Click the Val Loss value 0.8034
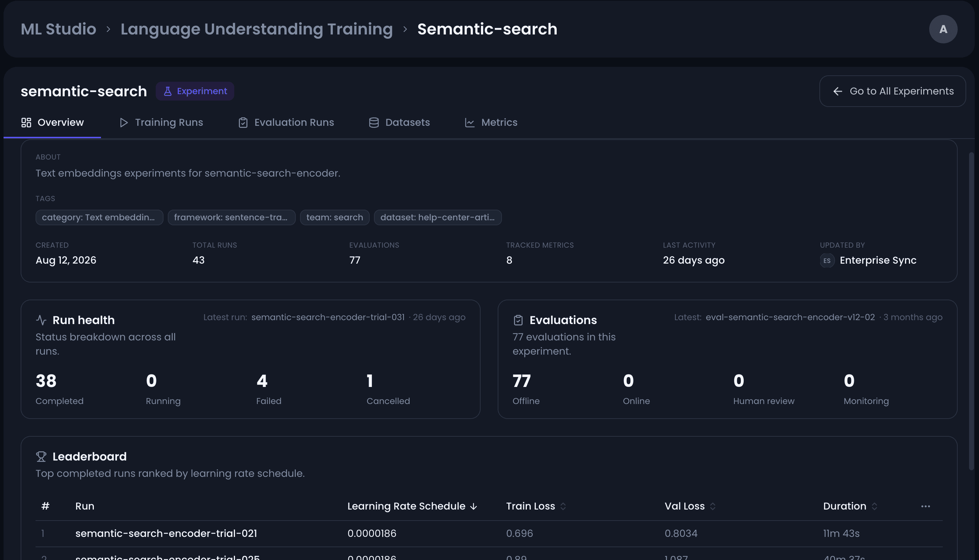This screenshot has width=979, height=560. tap(681, 533)
